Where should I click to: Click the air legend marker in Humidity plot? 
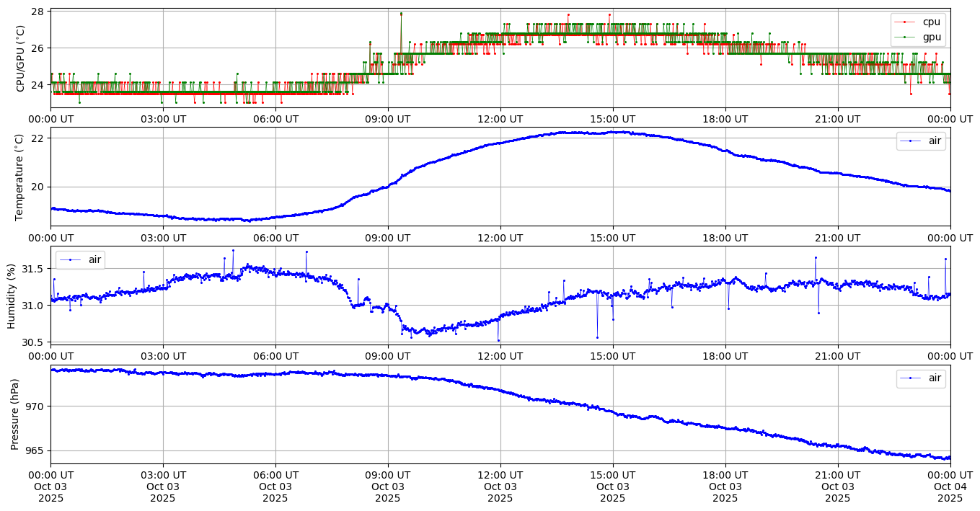[x=70, y=259]
